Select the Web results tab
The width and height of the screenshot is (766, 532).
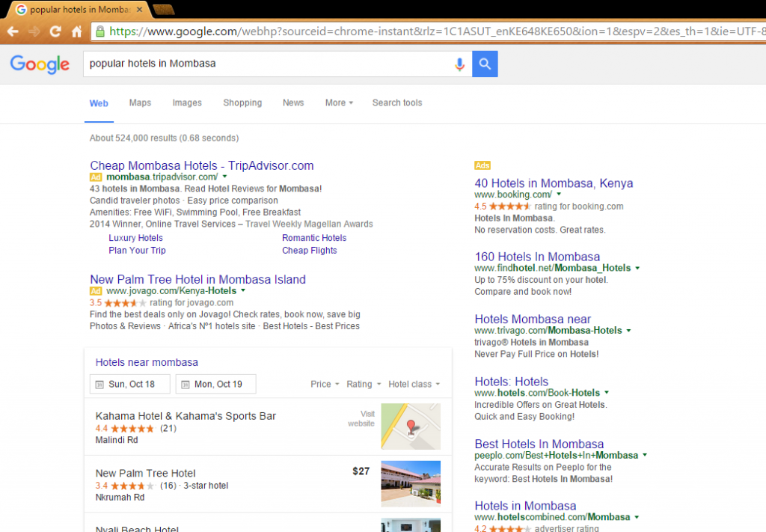click(99, 103)
